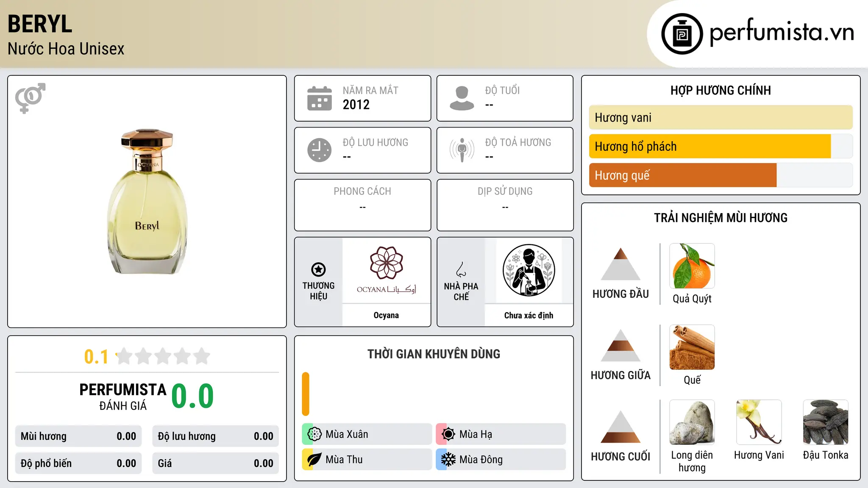Click the ĐỘ LƯU HƯƠNG longevity label

(376, 142)
